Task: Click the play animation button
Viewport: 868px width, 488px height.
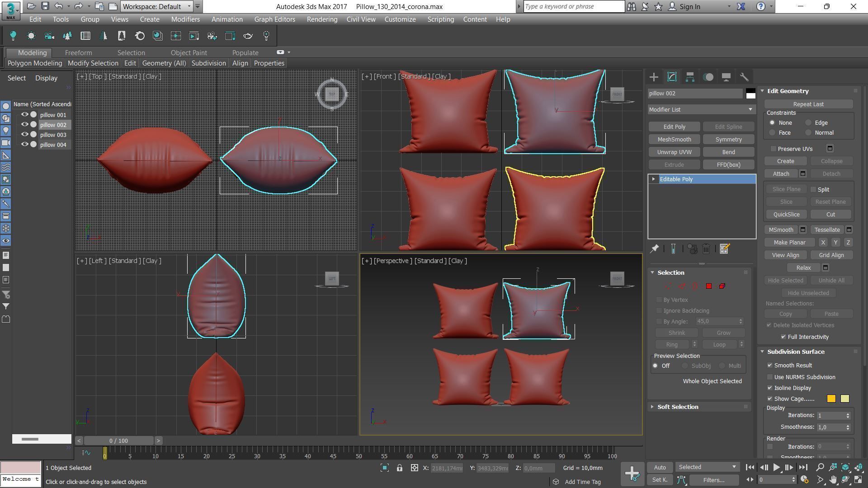Action: 776,468
